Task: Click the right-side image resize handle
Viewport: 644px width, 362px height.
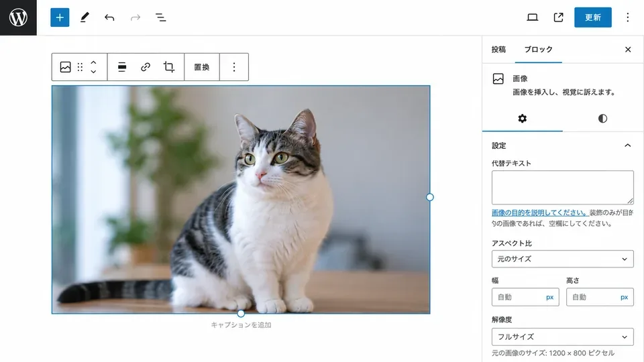Action: (x=429, y=197)
